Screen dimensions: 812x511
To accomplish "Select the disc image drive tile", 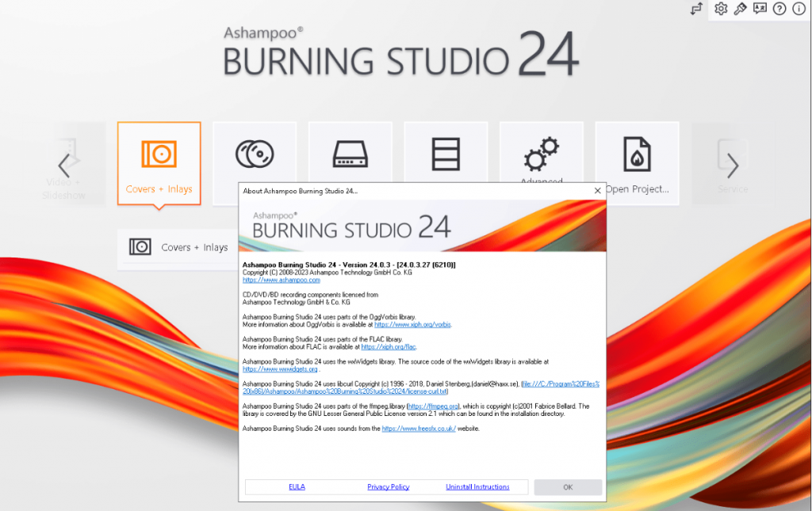I will coord(350,154).
